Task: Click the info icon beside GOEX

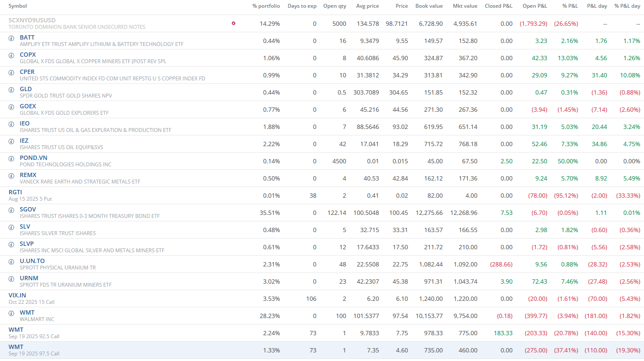Action: [12, 107]
